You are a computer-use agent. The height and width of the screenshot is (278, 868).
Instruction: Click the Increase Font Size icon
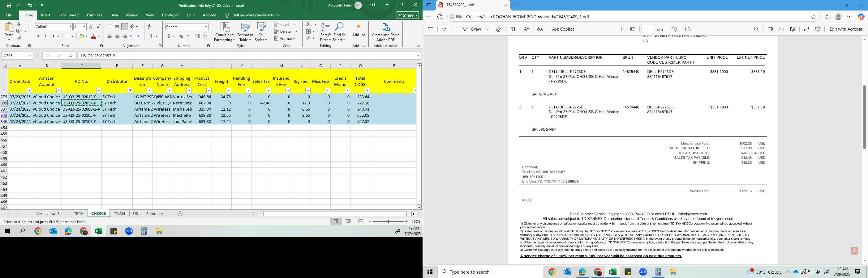pos(91,27)
